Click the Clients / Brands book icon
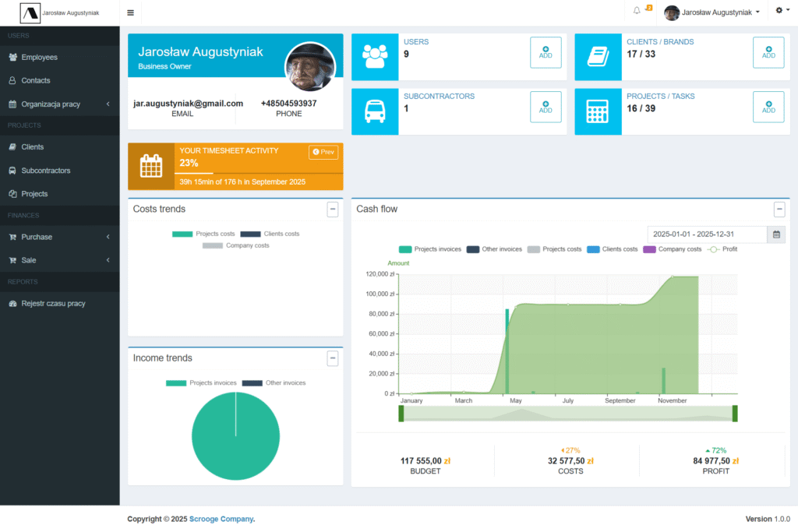 pyautogui.click(x=598, y=57)
